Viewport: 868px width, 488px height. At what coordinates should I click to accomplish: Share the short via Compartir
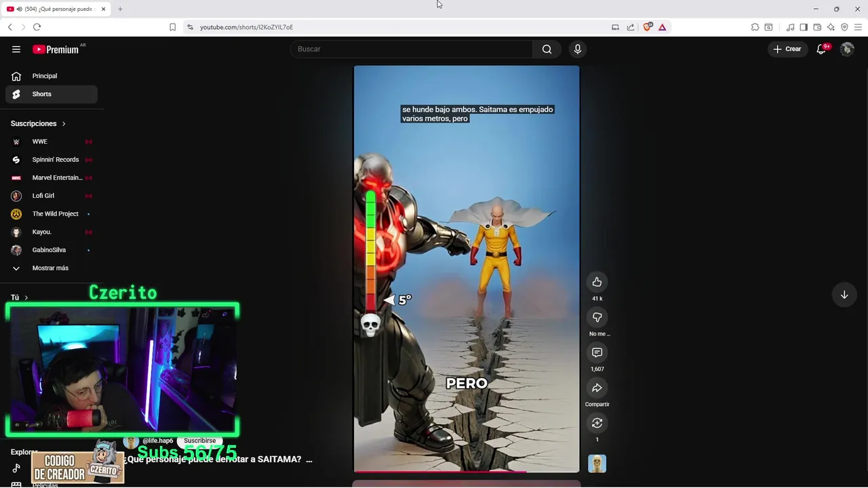click(597, 388)
